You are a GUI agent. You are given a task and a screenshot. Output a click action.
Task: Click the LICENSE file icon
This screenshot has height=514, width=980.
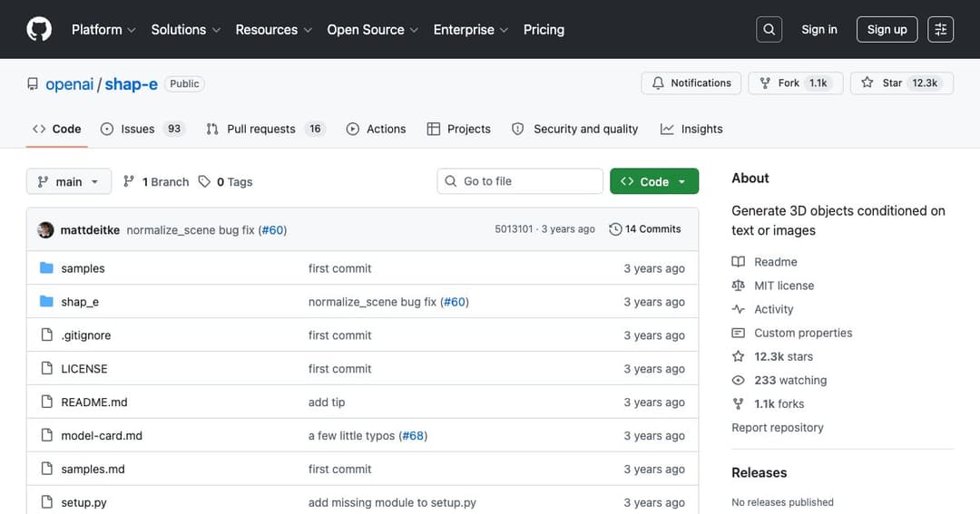point(47,368)
